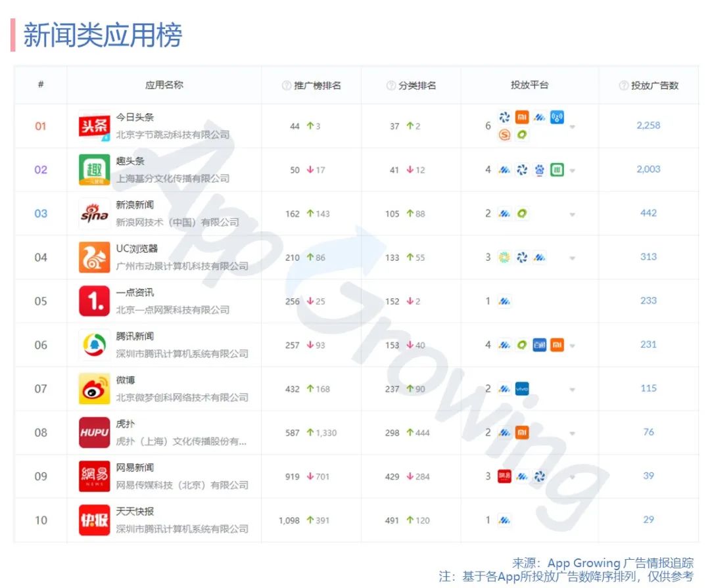Click the help icon beside 投放广告数 header

623,85
